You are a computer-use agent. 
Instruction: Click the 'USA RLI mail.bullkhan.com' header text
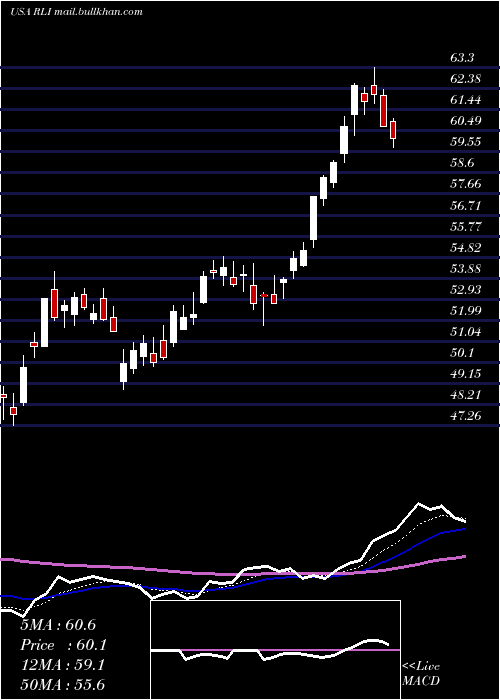76,12
